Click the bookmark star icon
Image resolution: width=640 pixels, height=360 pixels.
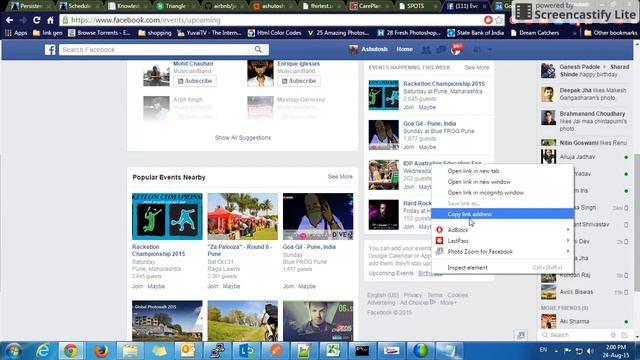click(499, 20)
